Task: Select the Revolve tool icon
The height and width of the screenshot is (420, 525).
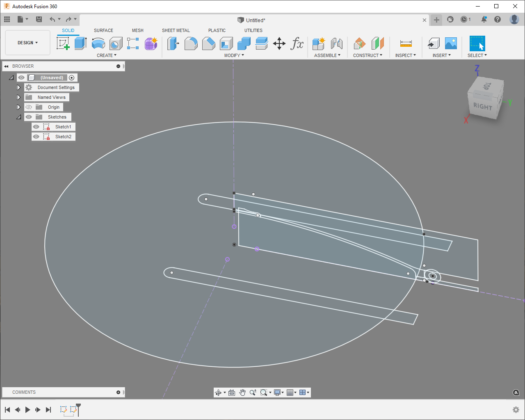Action: (x=98, y=43)
